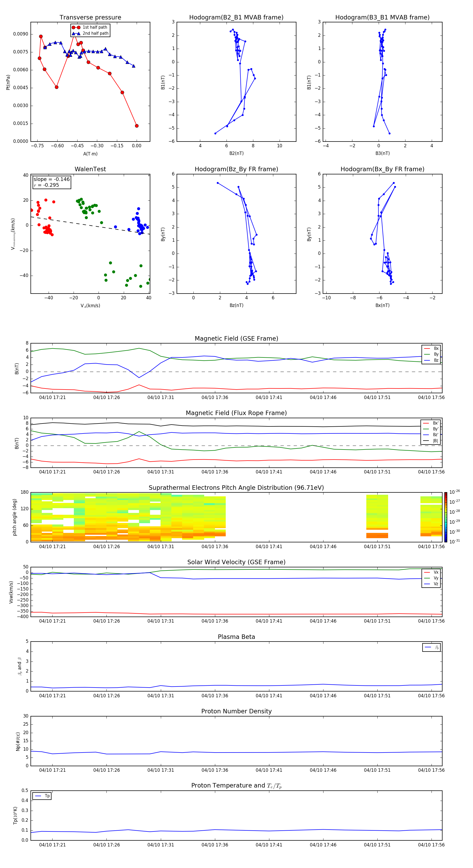Select the Bz' legend entry in Flux Rope plot
The height and width of the screenshot is (868, 473).
point(431,435)
